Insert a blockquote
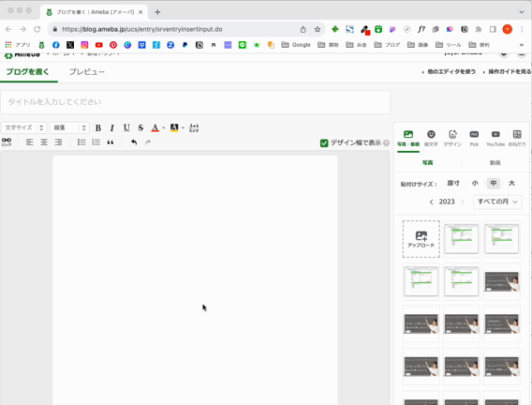This screenshot has width=532, height=405. pyautogui.click(x=111, y=142)
